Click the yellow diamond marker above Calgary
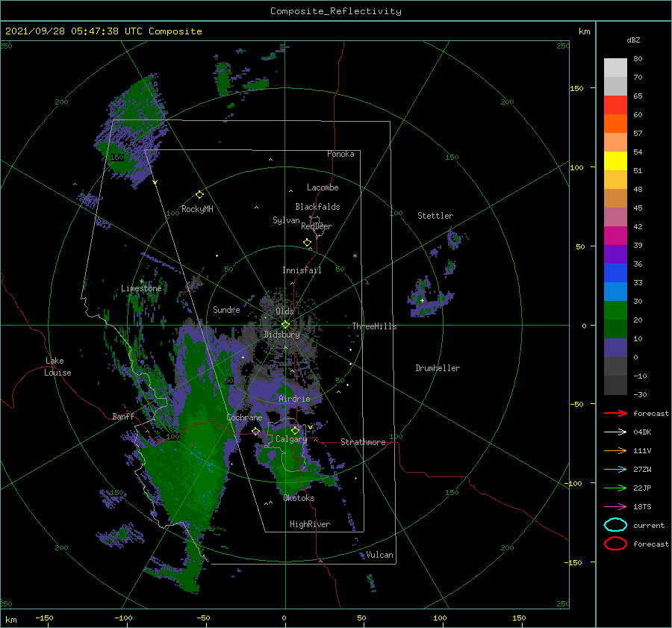Screen dimensions: 672x628 pos(295,430)
